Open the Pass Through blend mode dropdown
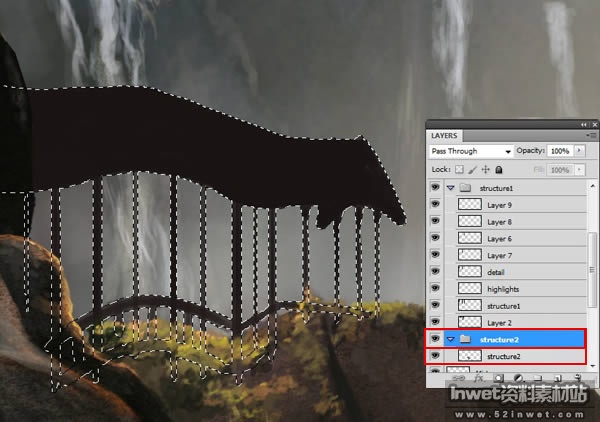The height and width of the screenshot is (422, 600). point(471,151)
